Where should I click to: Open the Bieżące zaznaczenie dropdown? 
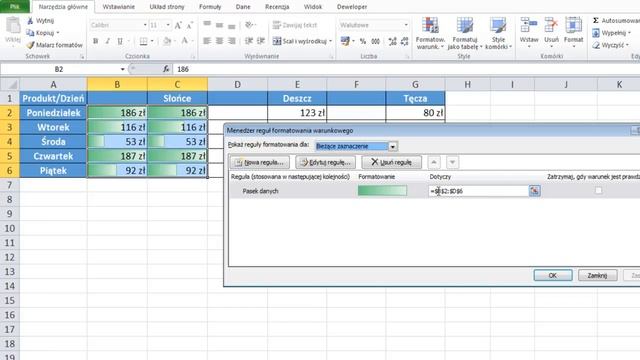pyautogui.click(x=392, y=146)
